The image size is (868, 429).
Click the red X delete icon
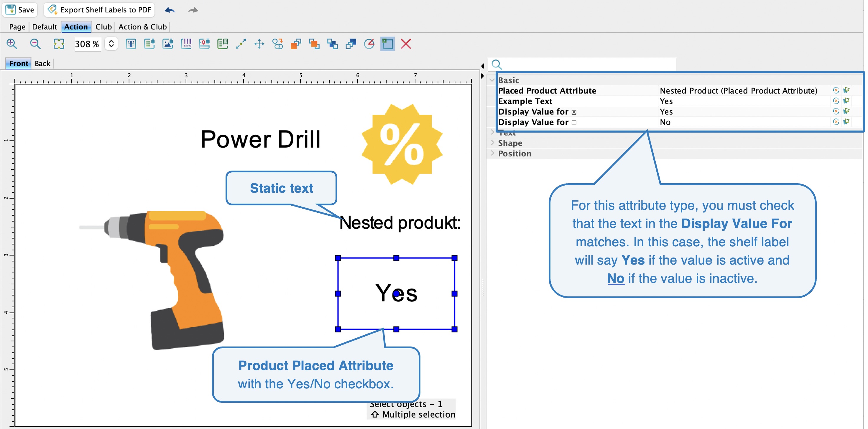[406, 44]
